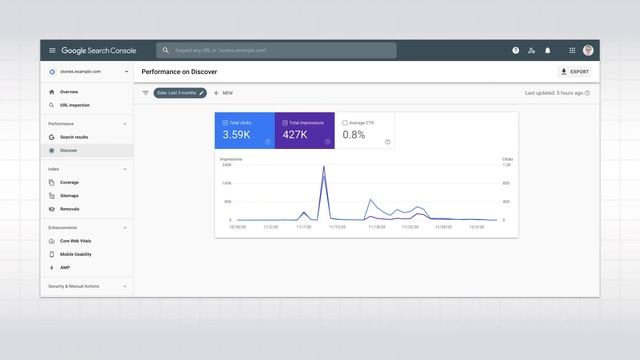The image size is (640, 360).
Task: Click the pencil on date filter chip
Action: [201, 93]
